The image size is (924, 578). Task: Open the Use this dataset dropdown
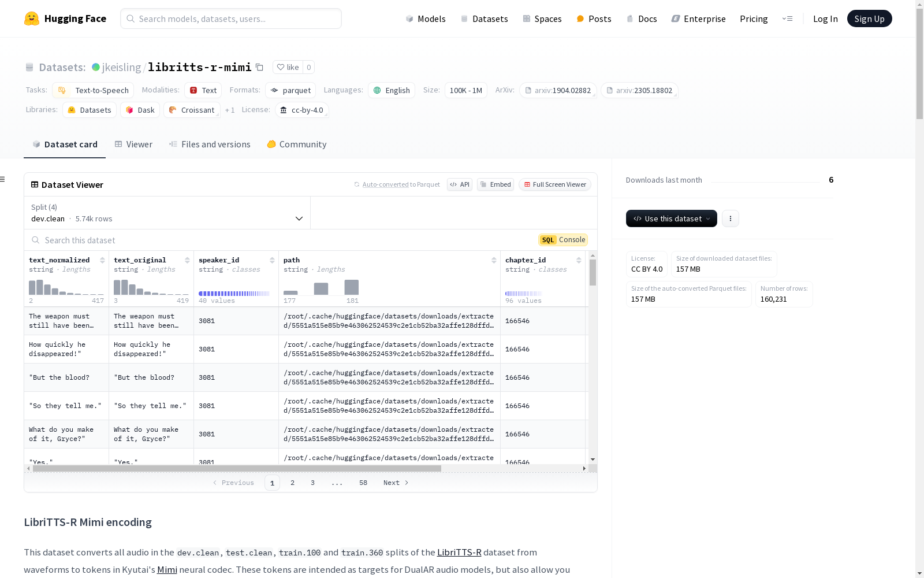pos(672,218)
